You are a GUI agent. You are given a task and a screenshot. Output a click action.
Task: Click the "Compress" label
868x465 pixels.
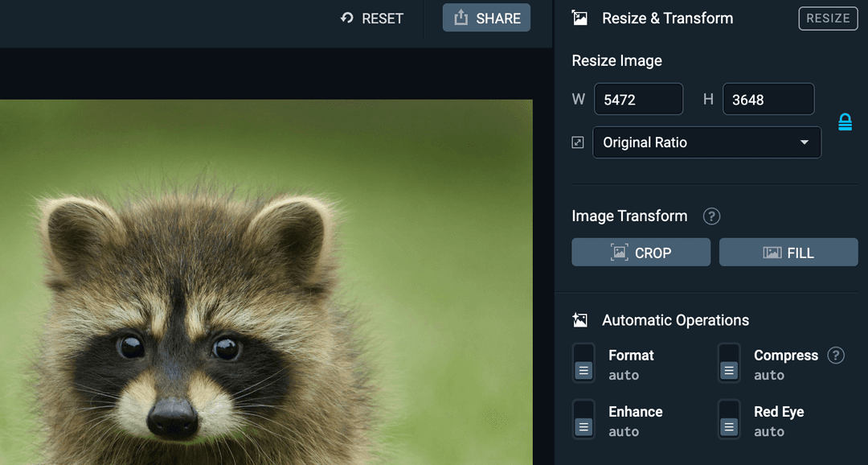785,356
